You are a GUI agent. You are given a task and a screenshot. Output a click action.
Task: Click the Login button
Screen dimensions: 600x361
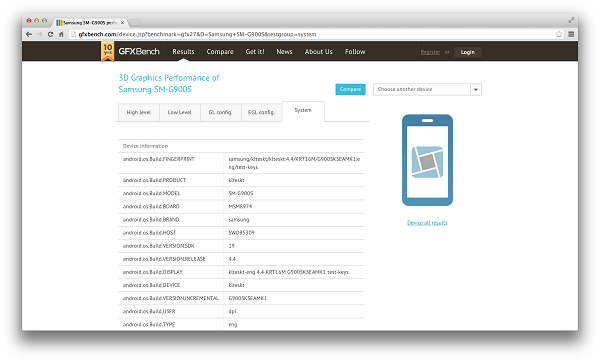coord(468,52)
